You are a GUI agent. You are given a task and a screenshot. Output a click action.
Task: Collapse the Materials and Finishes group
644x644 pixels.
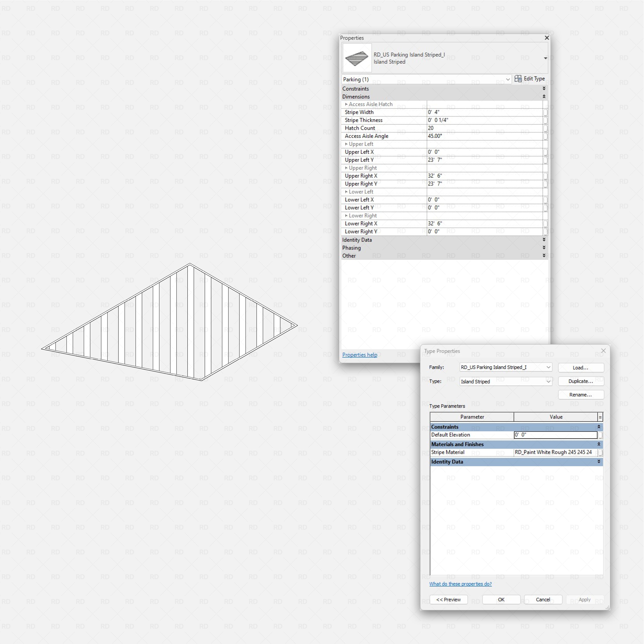[x=599, y=444]
